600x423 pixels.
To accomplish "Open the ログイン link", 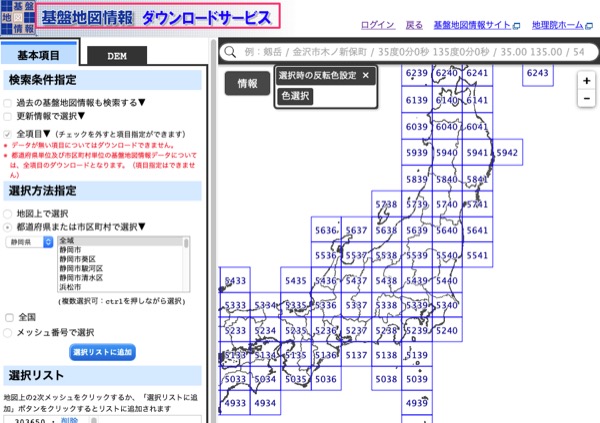I will pyautogui.click(x=377, y=23).
